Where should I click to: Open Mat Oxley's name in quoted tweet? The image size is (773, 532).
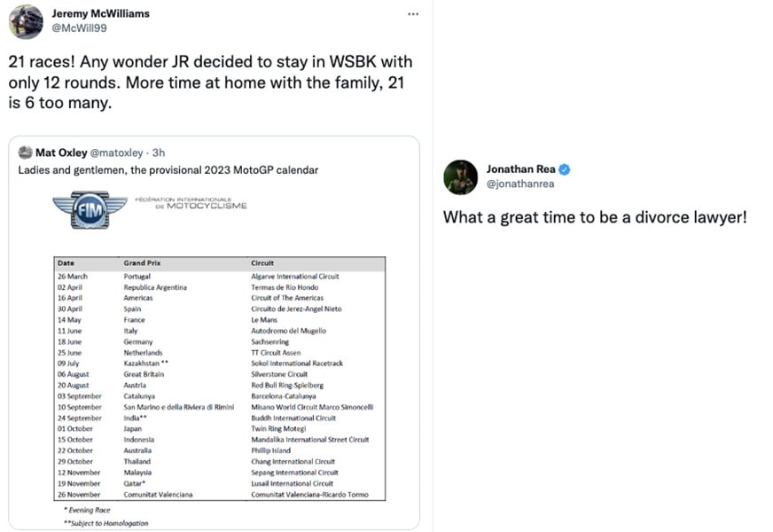[61, 153]
